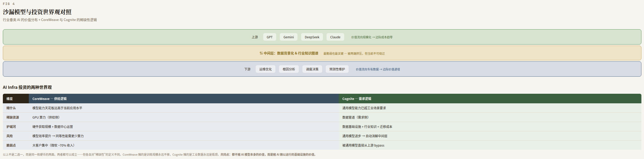Image resolution: width=644 pixels, height=159 pixels.
Task: Select the Gemini chip
Action: pyautogui.click(x=289, y=37)
